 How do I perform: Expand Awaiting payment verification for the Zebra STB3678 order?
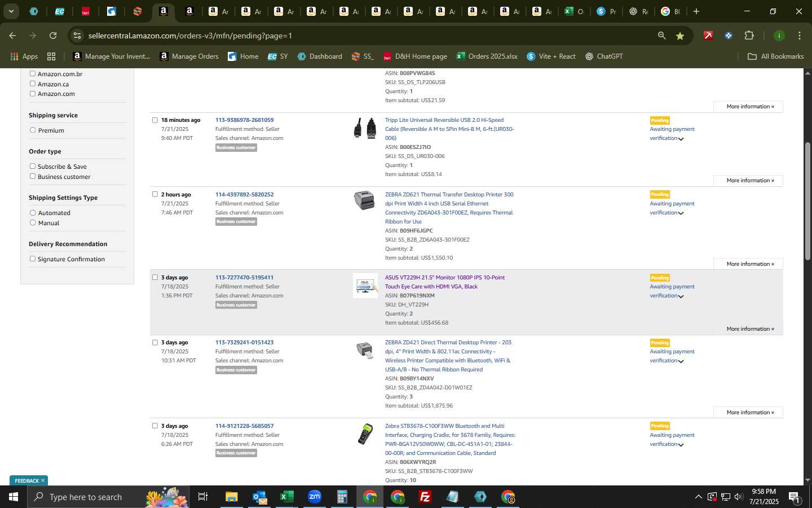pyautogui.click(x=672, y=440)
